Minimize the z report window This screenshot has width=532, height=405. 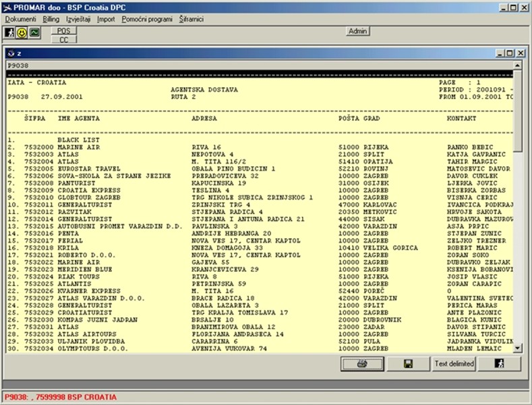coord(500,53)
